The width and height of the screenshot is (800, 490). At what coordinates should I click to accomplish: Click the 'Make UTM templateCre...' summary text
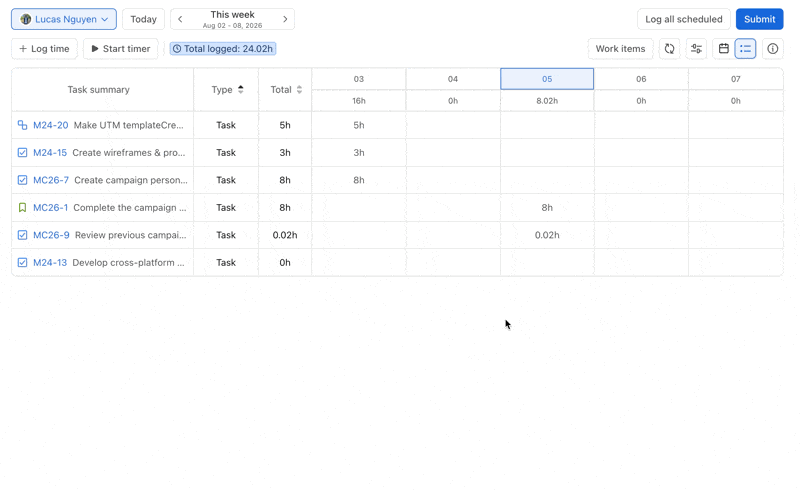pyautogui.click(x=129, y=126)
